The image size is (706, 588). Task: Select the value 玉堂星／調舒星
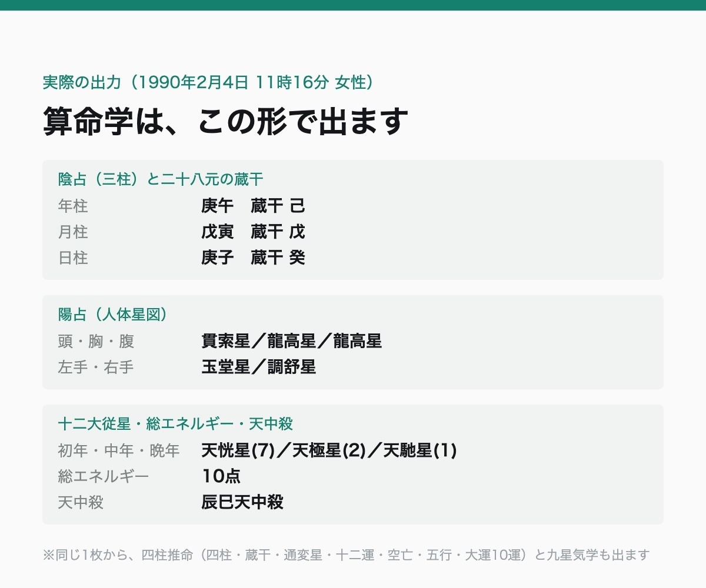[258, 367]
